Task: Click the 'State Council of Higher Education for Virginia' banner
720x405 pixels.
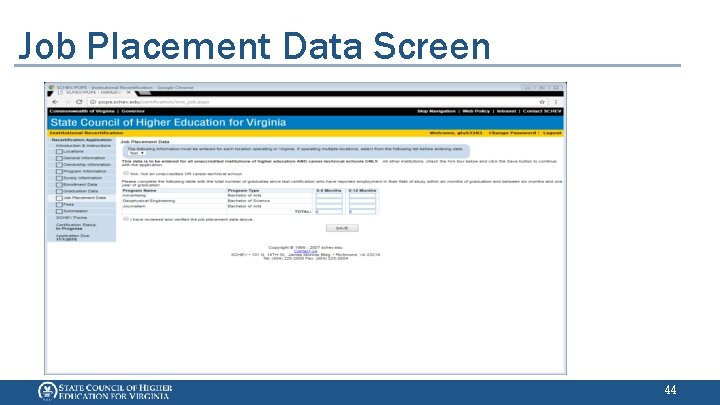Action: pyautogui.click(x=168, y=123)
